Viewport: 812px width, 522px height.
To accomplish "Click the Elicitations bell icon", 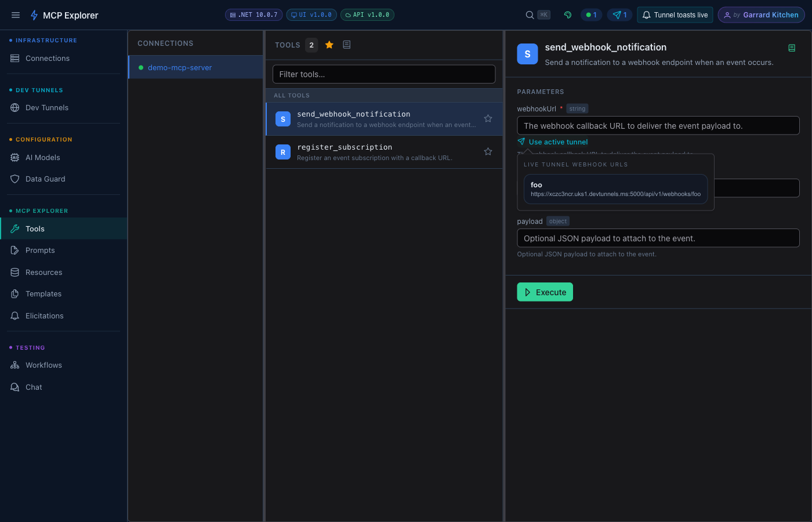I will point(15,316).
